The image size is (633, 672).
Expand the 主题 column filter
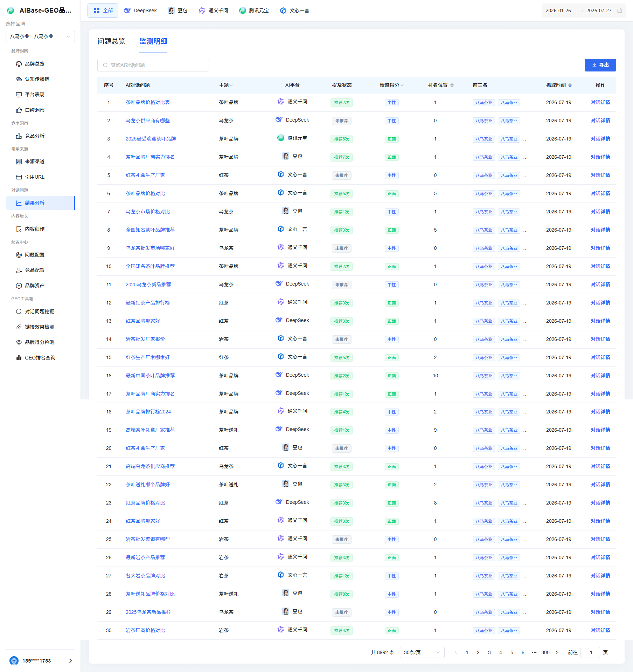pyautogui.click(x=231, y=85)
